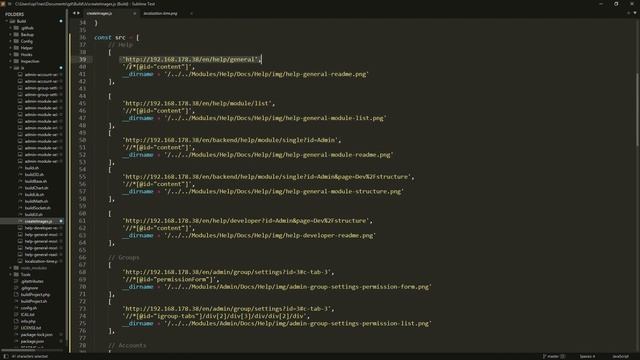640x360 pixels.
Task: Click the editor vertical scrollbar thumb
Action: tap(637, 109)
